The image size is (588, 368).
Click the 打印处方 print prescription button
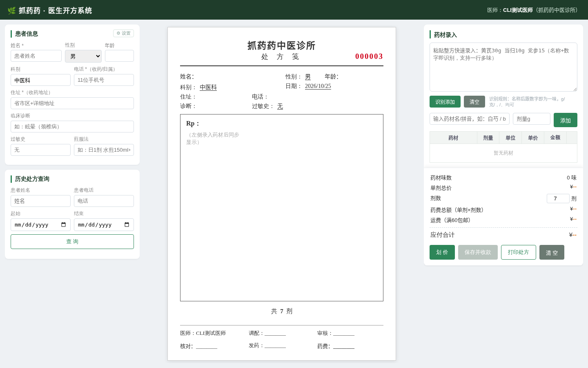[519, 252]
